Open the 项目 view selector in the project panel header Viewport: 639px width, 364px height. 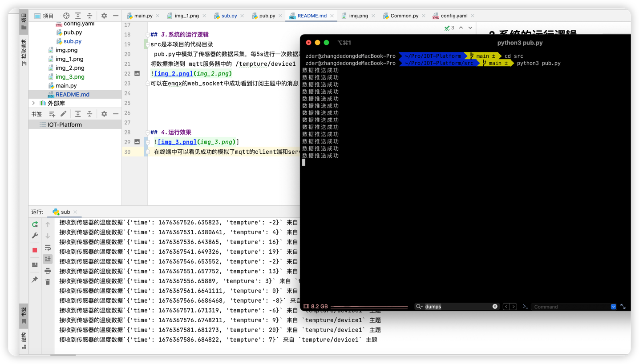(x=44, y=16)
